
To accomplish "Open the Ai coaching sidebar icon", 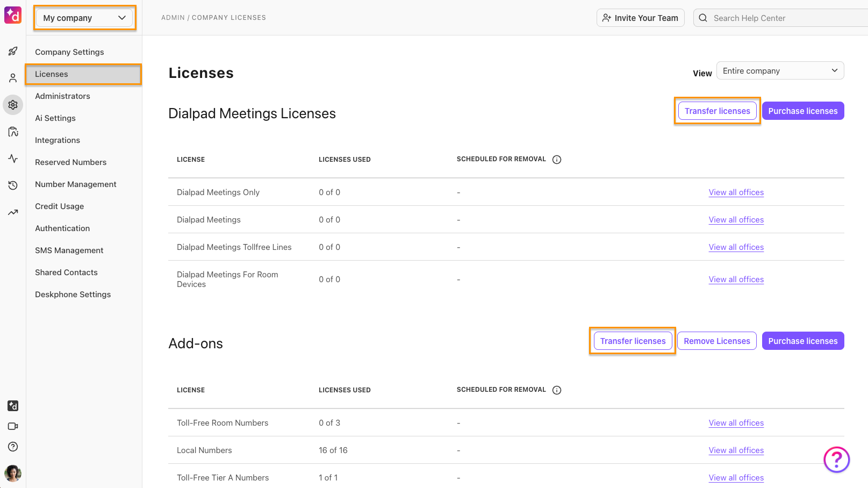I will [13, 132].
